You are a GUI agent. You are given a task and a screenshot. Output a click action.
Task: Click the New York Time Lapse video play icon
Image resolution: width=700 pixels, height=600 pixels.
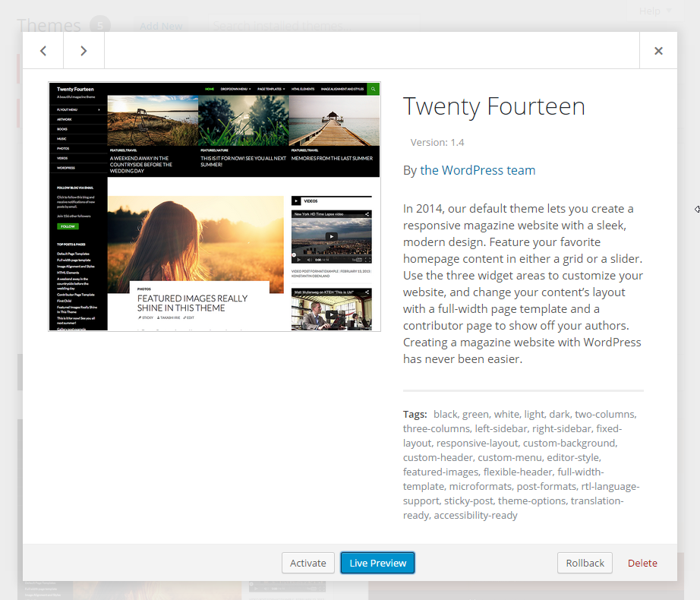click(x=331, y=236)
